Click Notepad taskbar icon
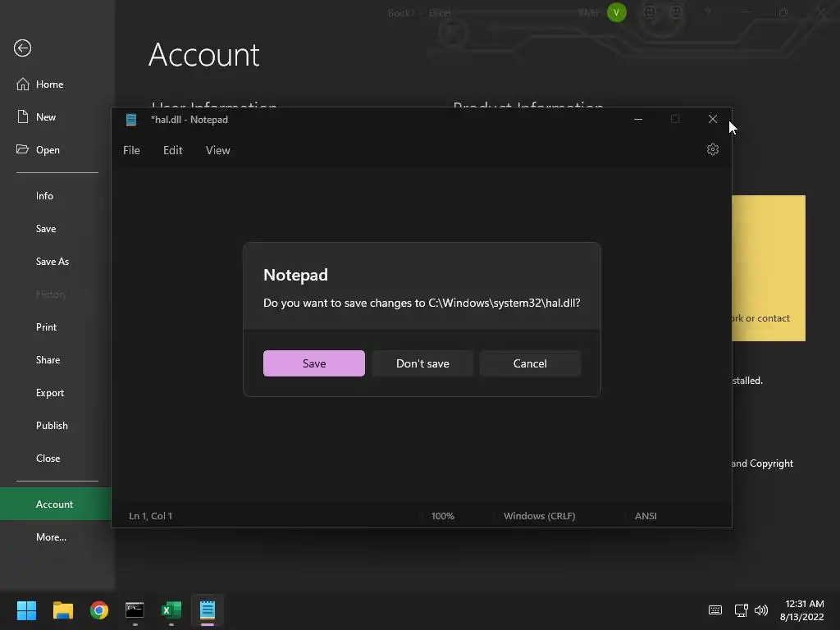This screenshot has height=630, width=840. (x=208, y=610)
